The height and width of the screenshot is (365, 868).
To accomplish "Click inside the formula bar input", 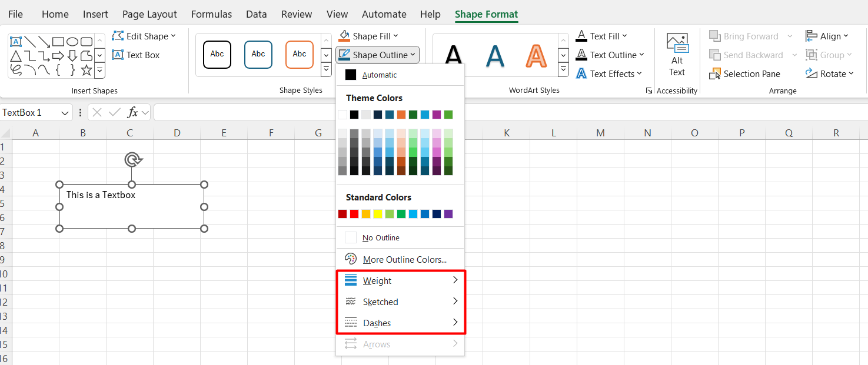I will click(x=510, y=112).
